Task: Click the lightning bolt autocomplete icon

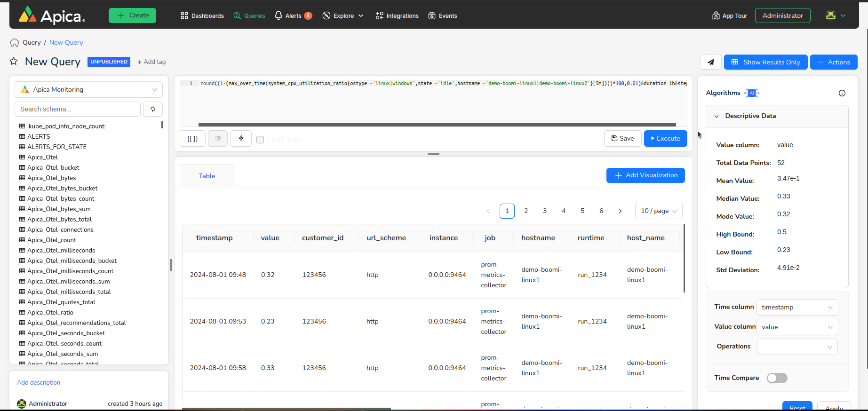Action: pos(241,139)
